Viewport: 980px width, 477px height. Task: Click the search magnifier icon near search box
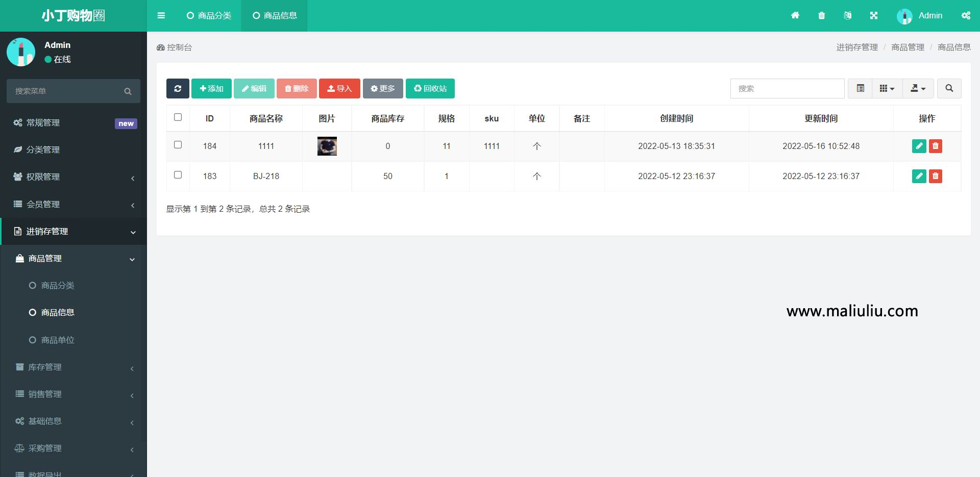click(949, 88)
